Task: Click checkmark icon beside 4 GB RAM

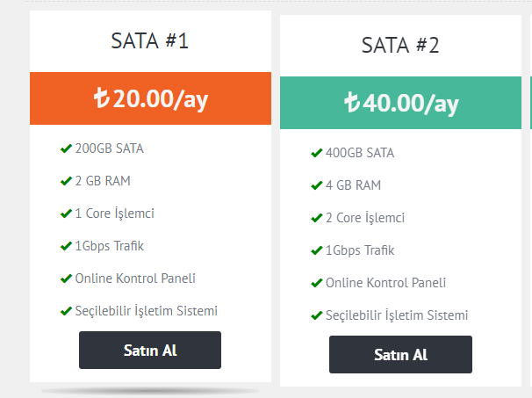Action: pos(316,185)
